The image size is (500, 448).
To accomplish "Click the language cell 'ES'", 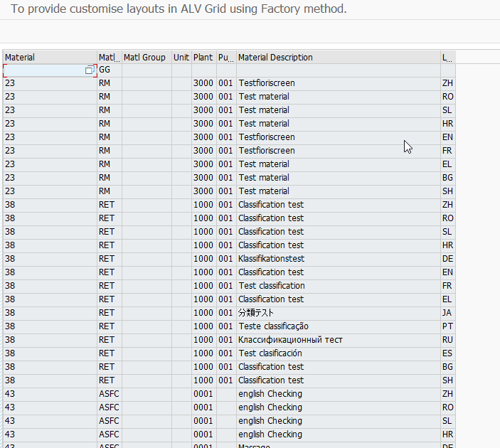I will pyautogui.click(x=447, y=353).
